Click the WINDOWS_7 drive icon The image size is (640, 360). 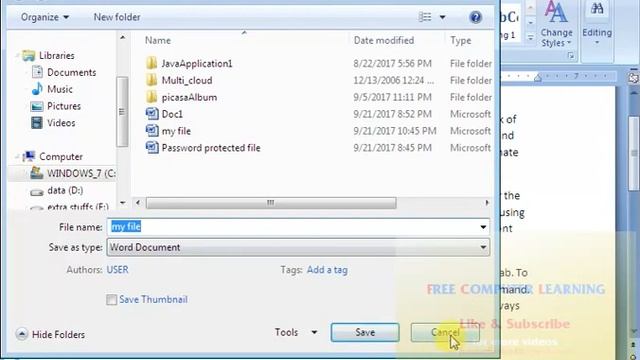tap(37, 173)
